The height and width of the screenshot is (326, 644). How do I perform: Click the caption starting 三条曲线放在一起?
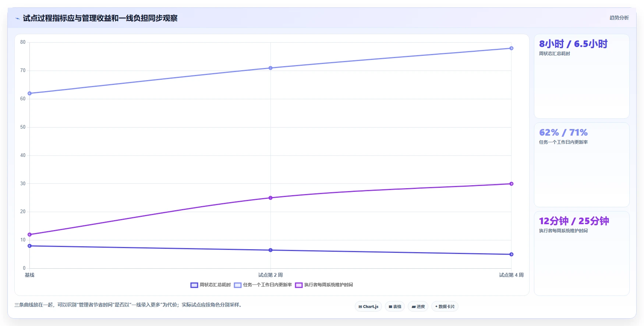[x=129, y=305]
